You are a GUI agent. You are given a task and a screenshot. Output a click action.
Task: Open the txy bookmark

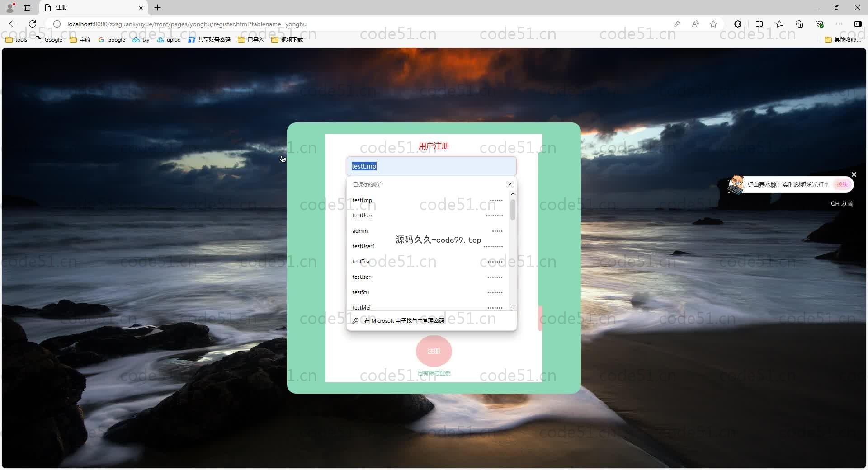point(141,40)
